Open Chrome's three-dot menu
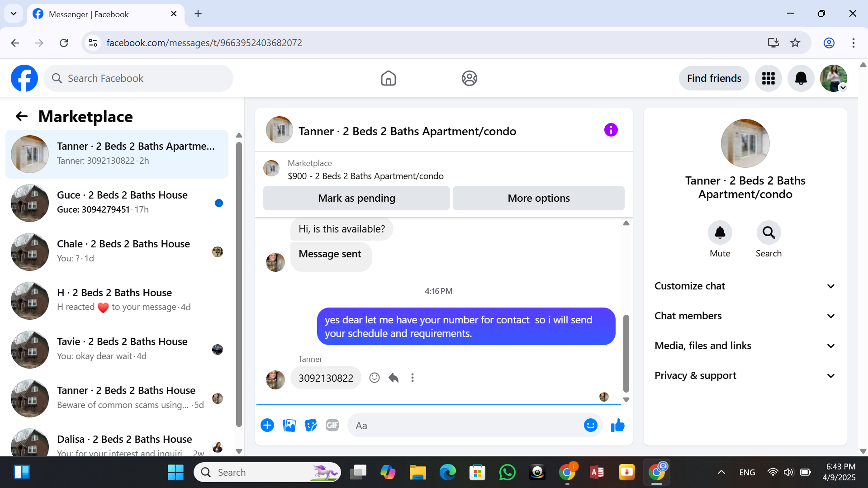The width and height of the screenshot is (868, 488). coord(854,43)
